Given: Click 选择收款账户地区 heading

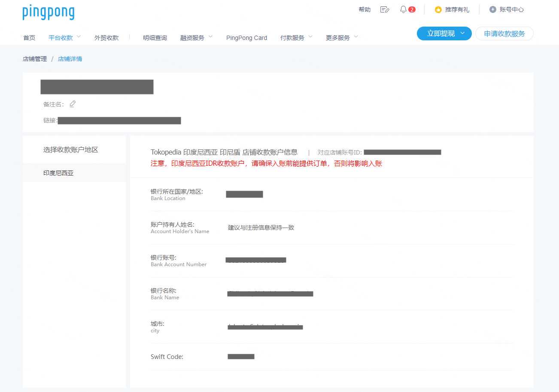Looking at the screenshot, I should pyautogui.click(x=71, y=150).
